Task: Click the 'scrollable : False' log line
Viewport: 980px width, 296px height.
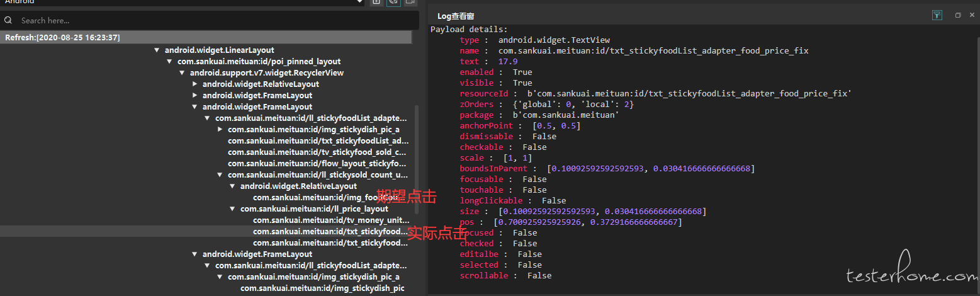Action: (x=505, y=275)
